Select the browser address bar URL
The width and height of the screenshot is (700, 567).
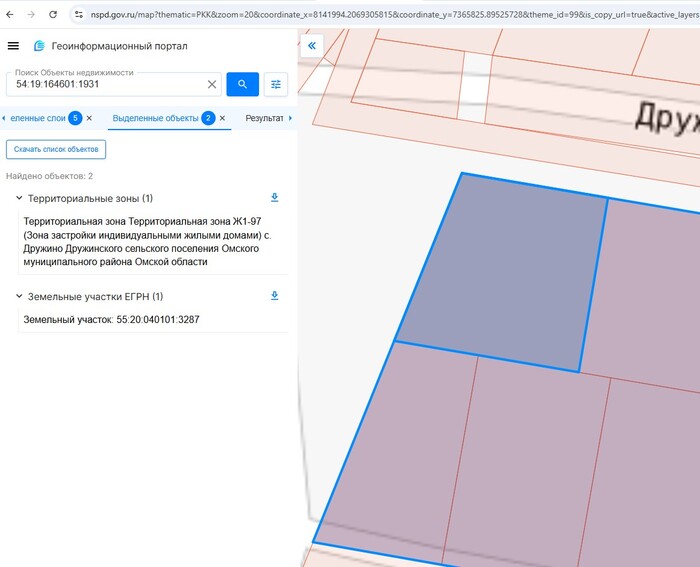pos(394,15)
